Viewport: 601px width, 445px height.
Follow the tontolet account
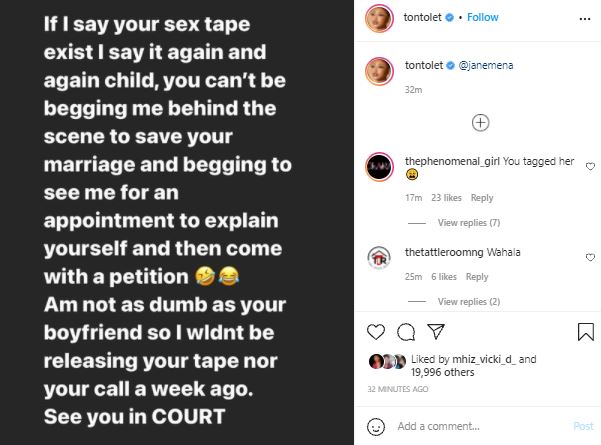pyautogui.click(x=485, y=17)
